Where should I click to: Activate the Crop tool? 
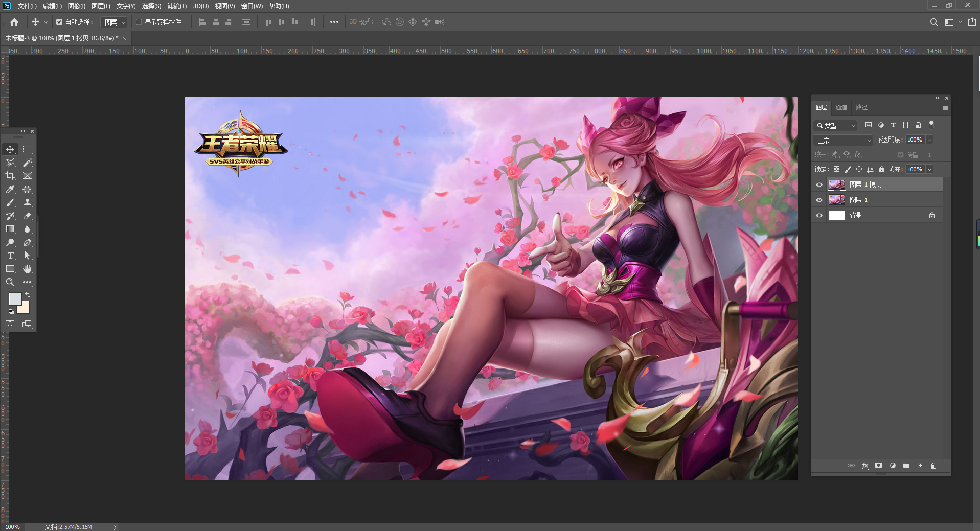click(x=10, y=176)
